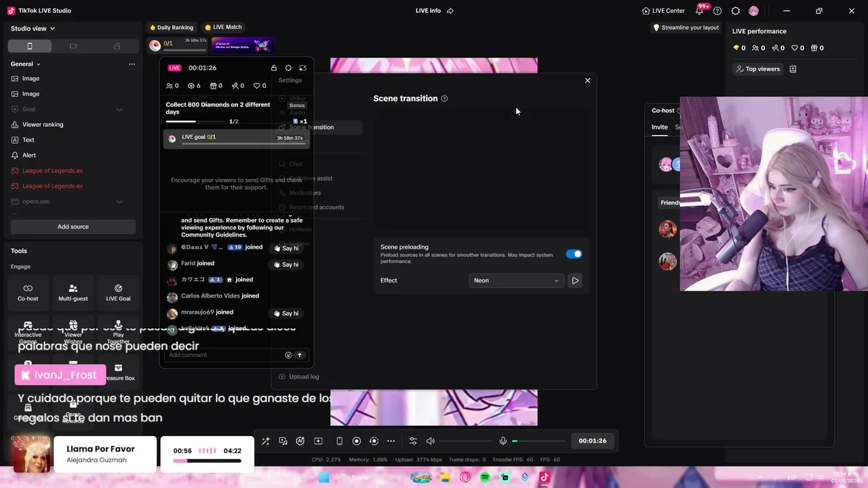868x488 pixels.
Task: Show the hidden Goal source
Action: point(119,109)
